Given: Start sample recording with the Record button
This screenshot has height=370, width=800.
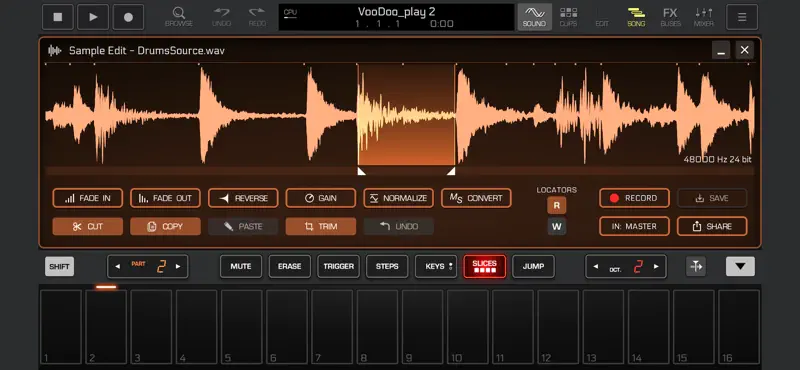Looking at the screenshot, I should pyautogui.click(x=634, y=198).
